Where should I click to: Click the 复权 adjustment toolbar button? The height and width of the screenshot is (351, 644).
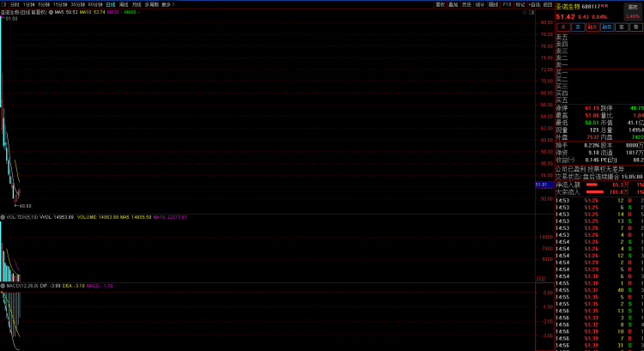pyautogui.click(x=440, y=4)
